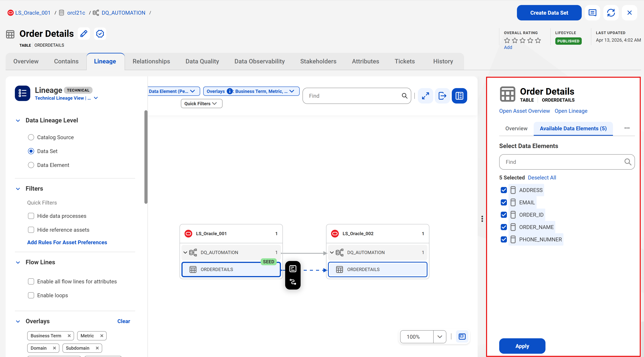
Task: Expand lineage diagram to full screen
Action: (425, 96)
